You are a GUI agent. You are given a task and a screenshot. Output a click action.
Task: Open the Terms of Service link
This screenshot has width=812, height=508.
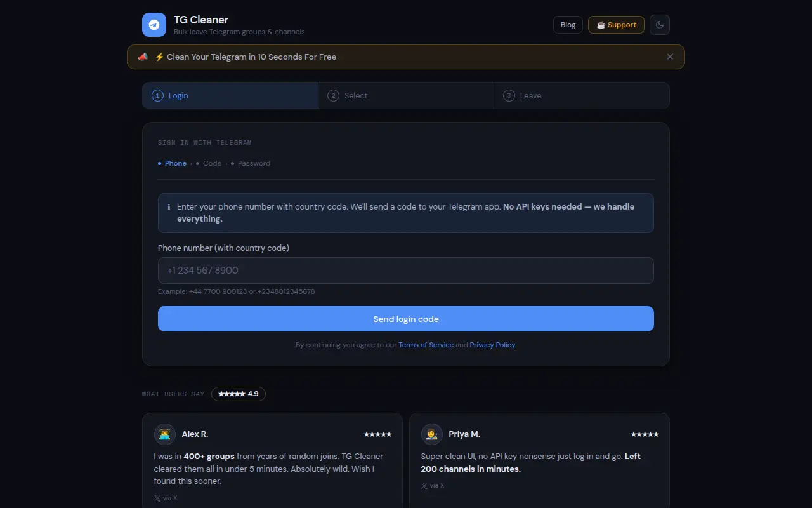coord(426,345)
